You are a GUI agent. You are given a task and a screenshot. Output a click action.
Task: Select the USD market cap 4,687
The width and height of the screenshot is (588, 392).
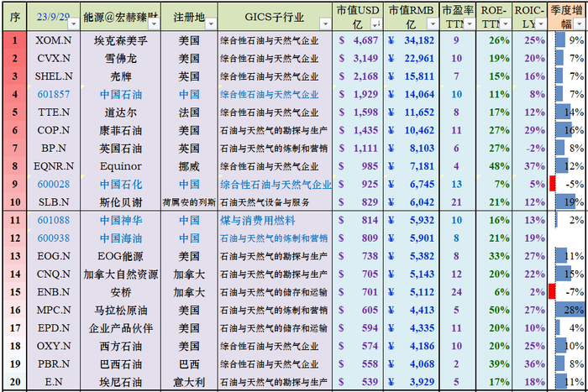tap(365, 40)
